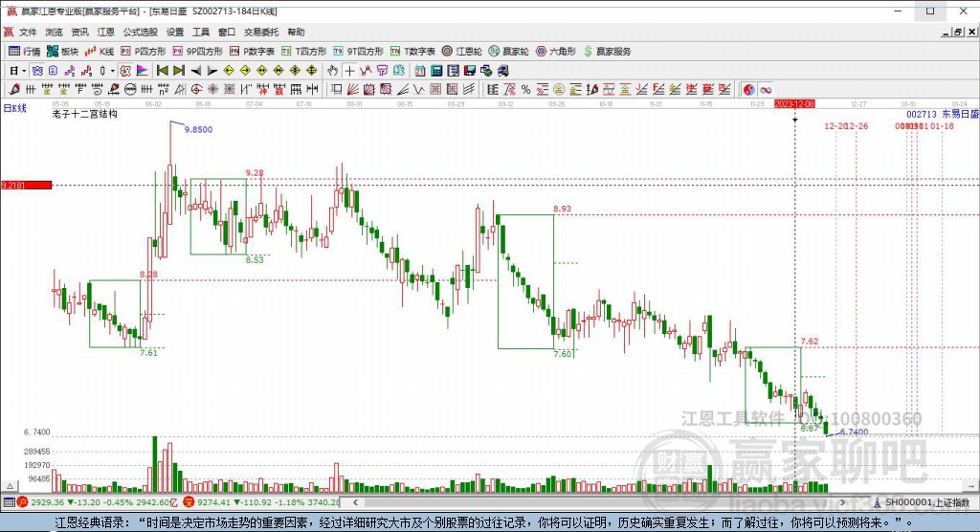Click the bottom horizontal scrollbar track

(x=600, y=502)
